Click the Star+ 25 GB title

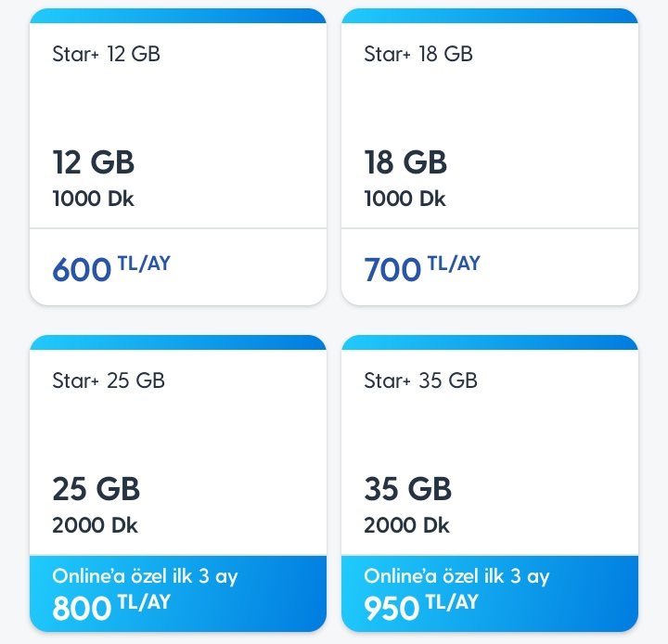click(109, 380)
